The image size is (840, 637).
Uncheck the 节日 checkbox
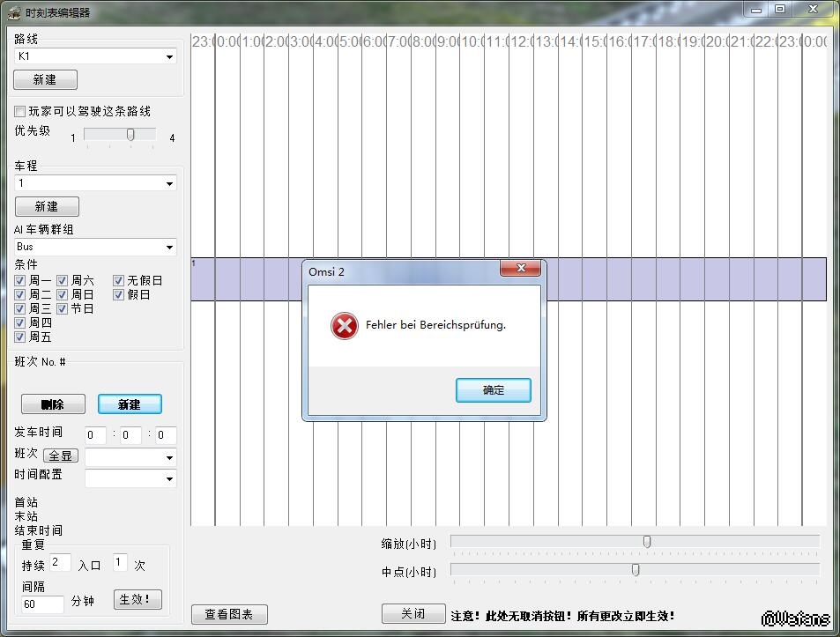point(63,308)
